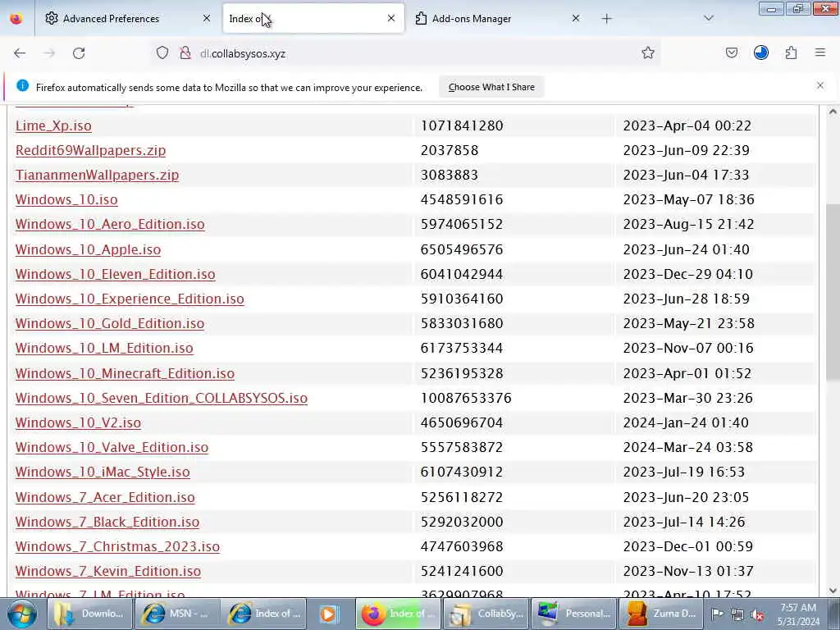Open Windows_7_Acer_Edition.iso link

click(x=105, y=497)
